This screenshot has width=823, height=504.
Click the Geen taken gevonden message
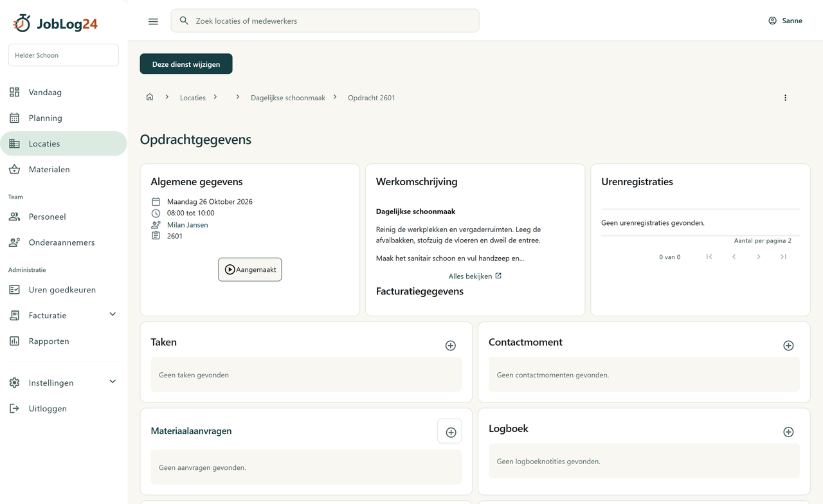coord(194,375)
